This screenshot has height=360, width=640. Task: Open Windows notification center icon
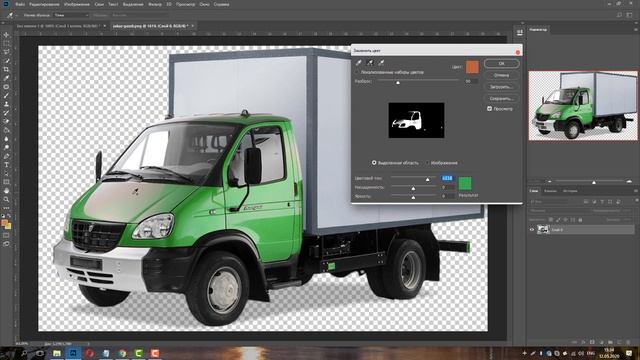[629, 353]
